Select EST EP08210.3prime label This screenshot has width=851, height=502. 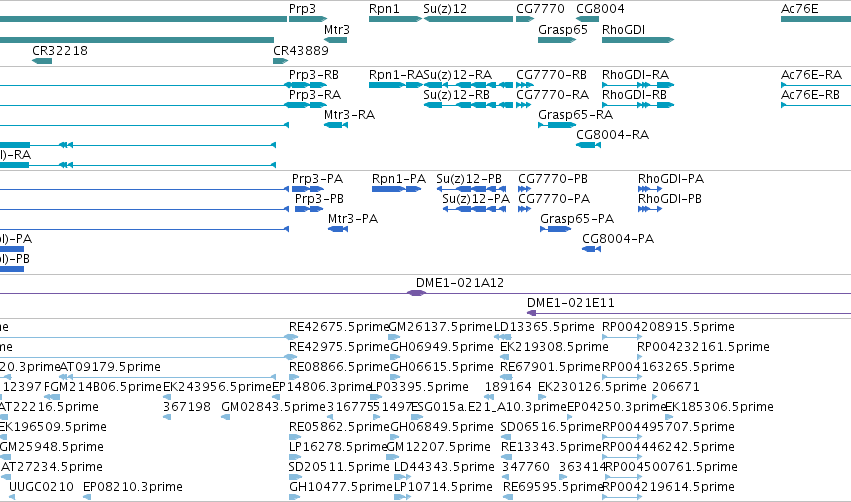[x=133, y=487]
